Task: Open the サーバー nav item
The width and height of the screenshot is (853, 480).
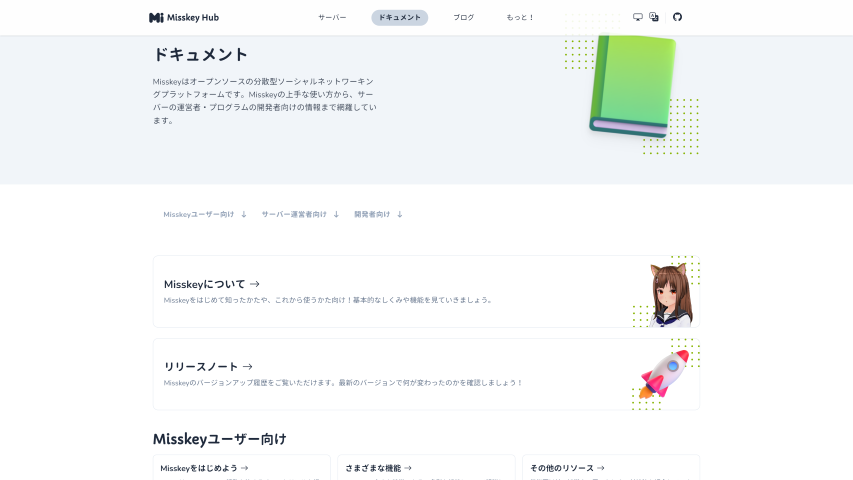Action: click(x=332, y=17)
